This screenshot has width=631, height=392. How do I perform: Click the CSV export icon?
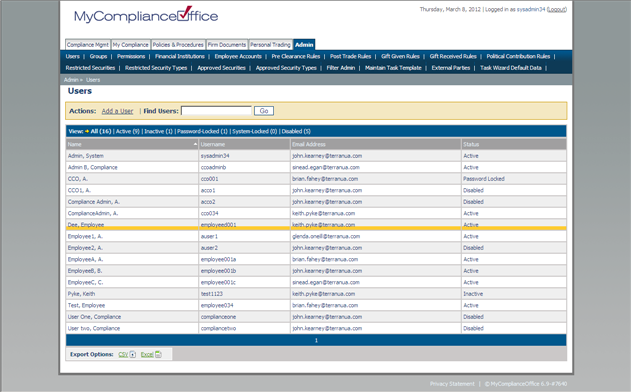coord(133,355)
